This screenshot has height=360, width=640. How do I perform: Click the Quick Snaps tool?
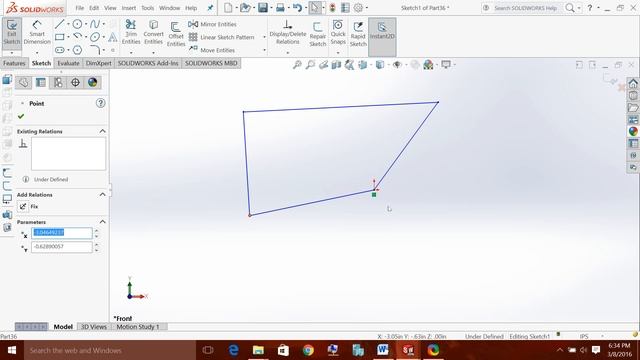click(338, 32)
